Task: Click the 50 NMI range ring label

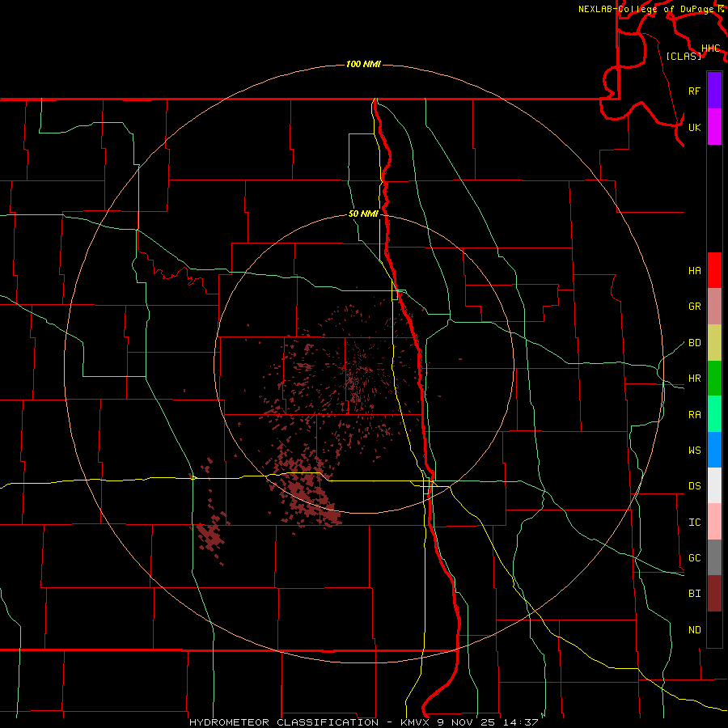Action: (x=363, y=214)
